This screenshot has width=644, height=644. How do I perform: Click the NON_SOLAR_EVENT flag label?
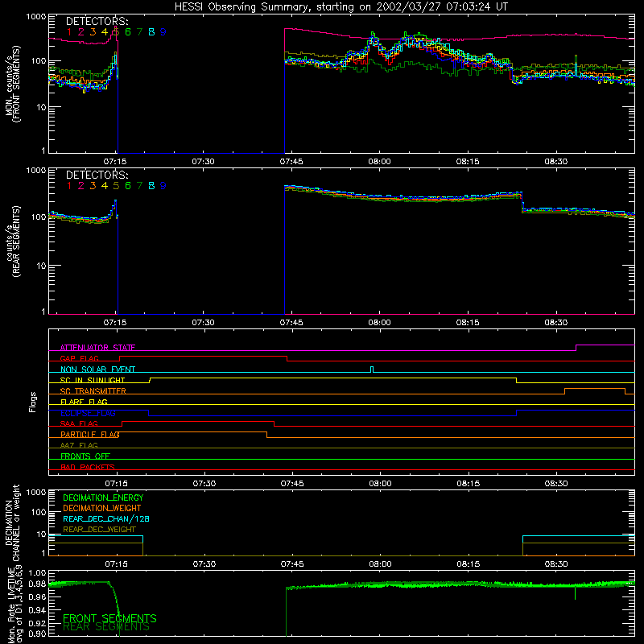click(97, 369)
